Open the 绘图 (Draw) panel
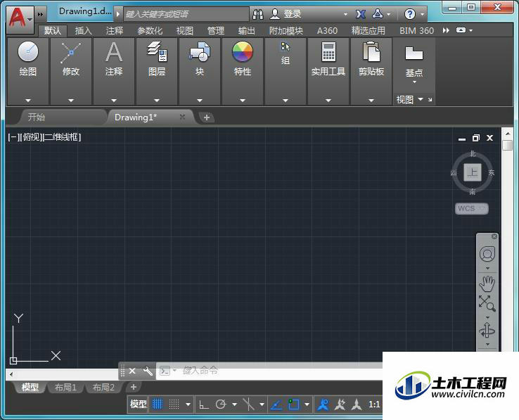This screenshot has height=420, width=519. pyautogui.click(x=28, y=59)
